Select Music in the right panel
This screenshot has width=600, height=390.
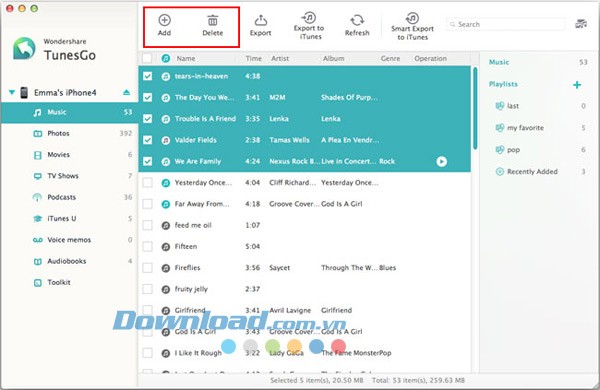click(x=499, y=62)
